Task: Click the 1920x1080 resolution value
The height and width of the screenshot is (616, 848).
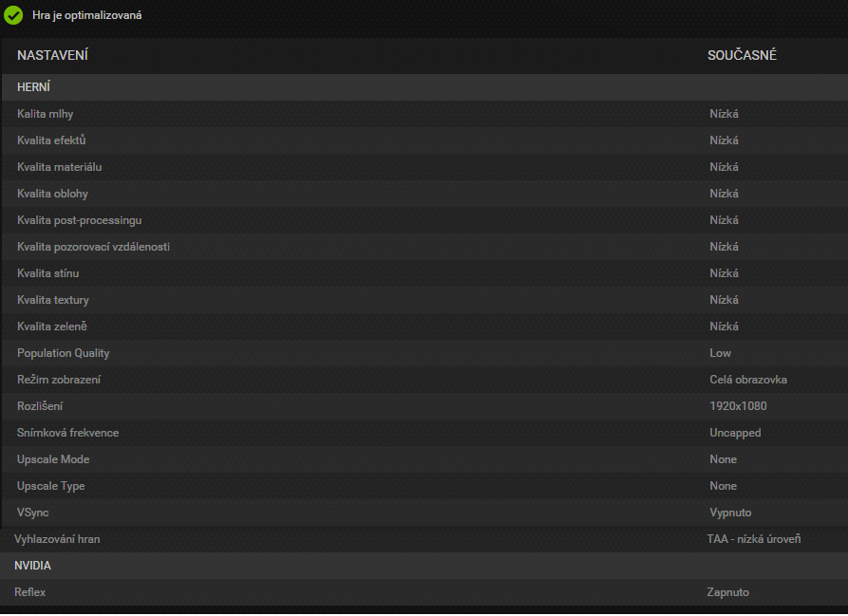Action: click(x=738, y=406)
